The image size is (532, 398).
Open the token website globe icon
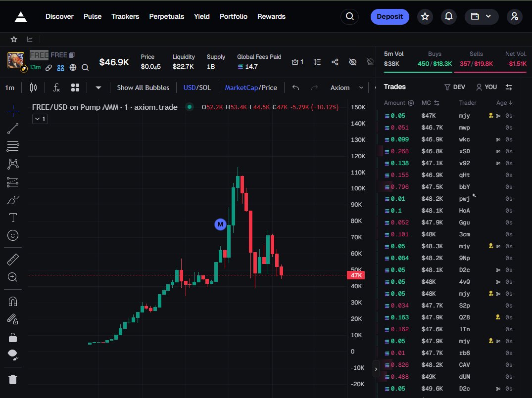[73, 67]
